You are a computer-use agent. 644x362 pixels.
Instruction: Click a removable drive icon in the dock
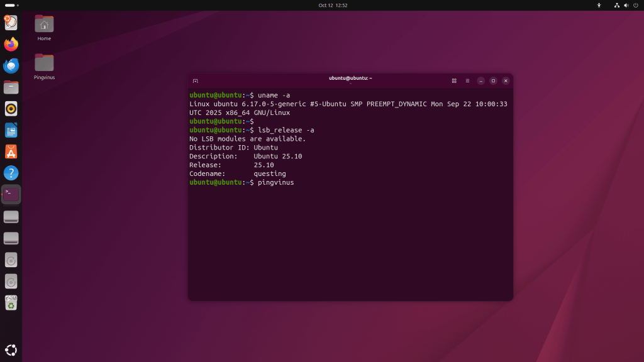tap(10, 217)
